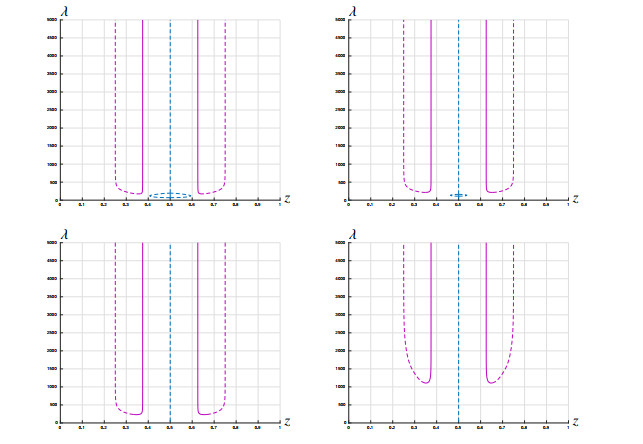This screenshot has height=444, width=643.
Task: Click the z axis label of top-left plot
Action: click(x=287, y=199)
